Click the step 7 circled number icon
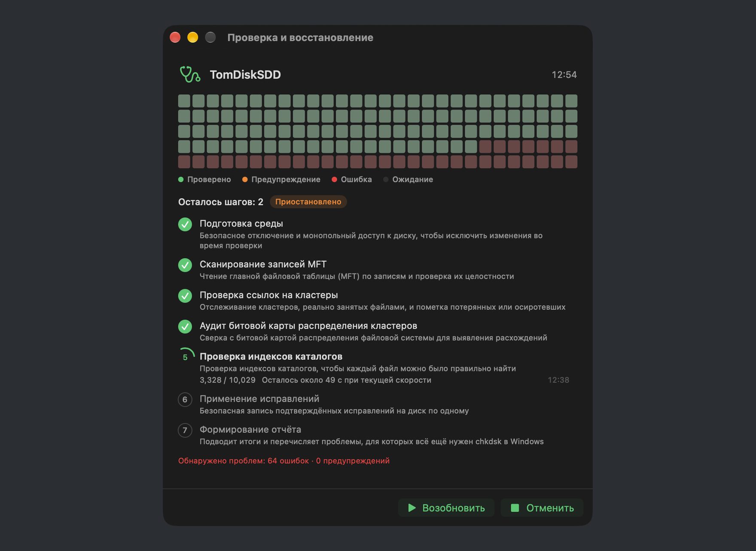This screenshot has height=551, width=756. pos(185,430)
